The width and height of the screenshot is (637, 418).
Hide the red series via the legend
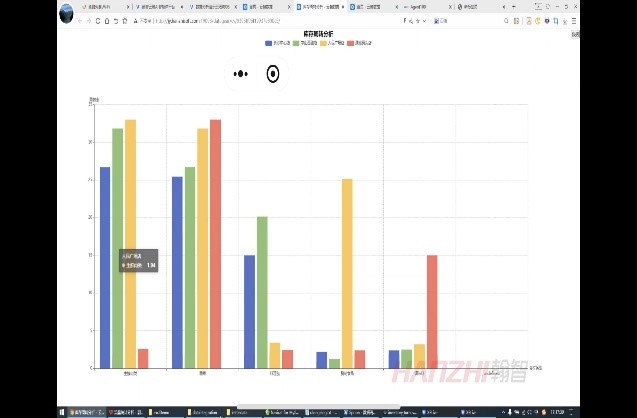(350, 44)
